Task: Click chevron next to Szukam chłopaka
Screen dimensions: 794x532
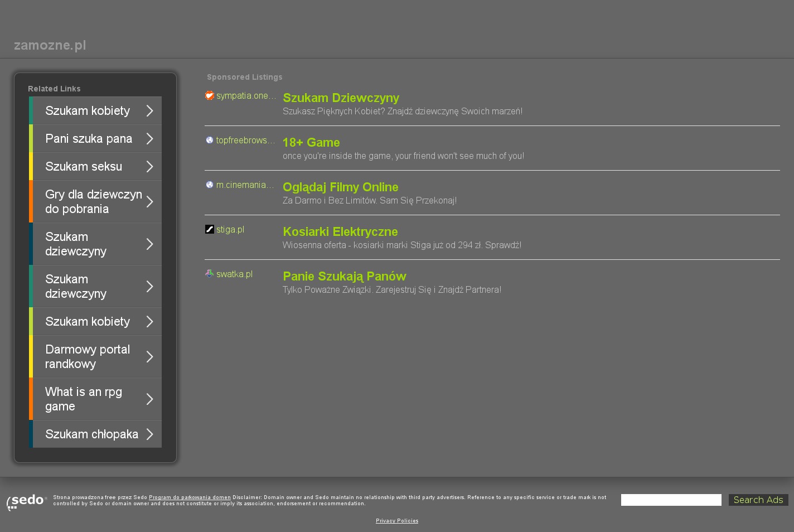Action: [x=149, y=434]
